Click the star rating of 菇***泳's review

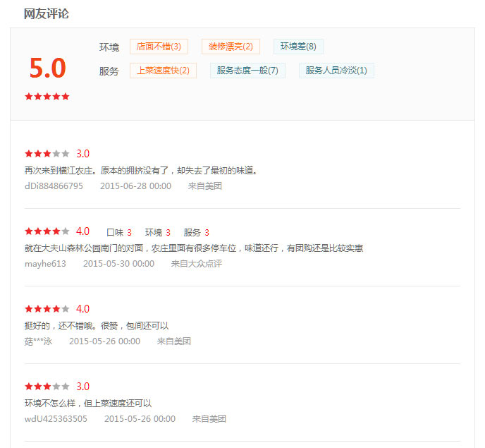click(47, 309)
